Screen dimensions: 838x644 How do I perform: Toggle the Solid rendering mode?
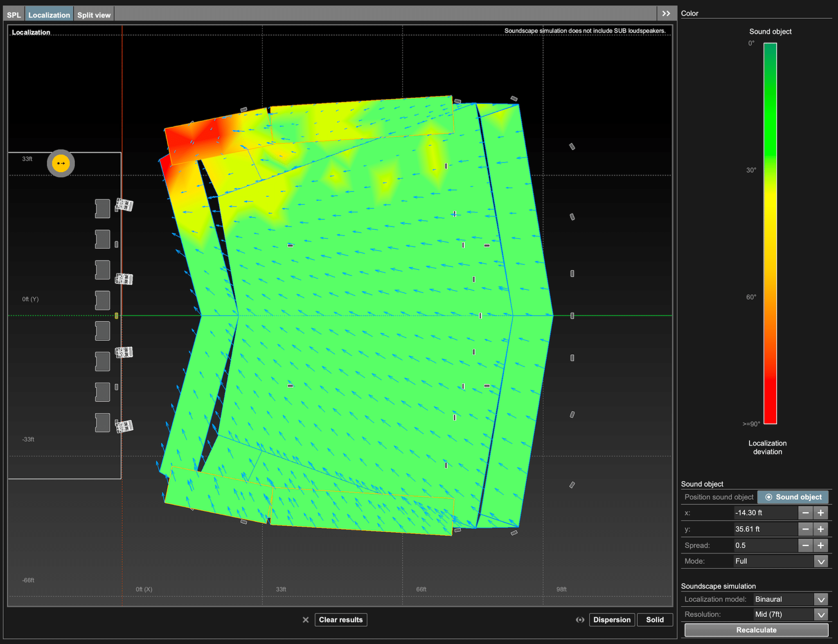655,620
